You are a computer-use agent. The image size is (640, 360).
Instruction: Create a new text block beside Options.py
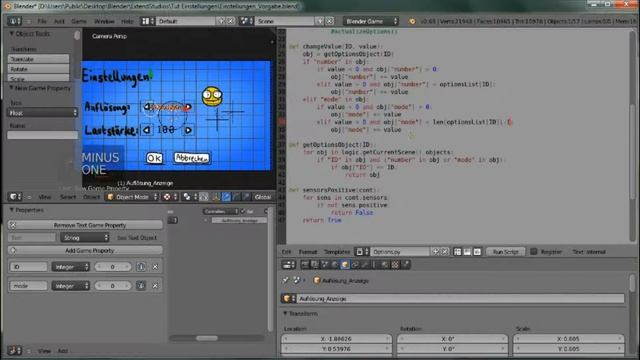pos(436,252)
